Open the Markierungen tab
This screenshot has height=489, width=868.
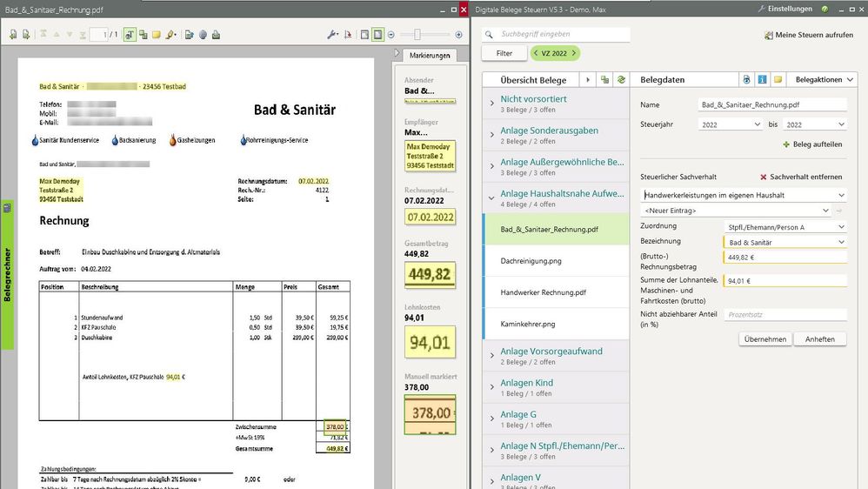point(430,56)
